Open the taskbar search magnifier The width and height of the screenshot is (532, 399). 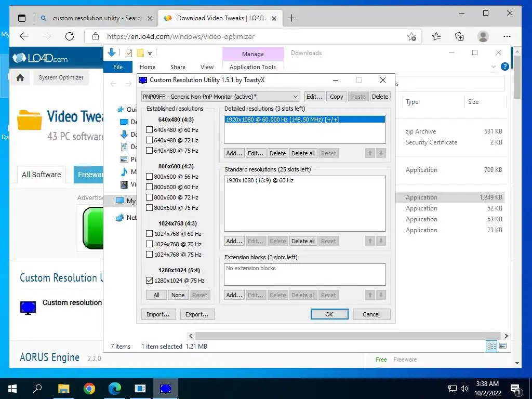(x=37, y=388)
